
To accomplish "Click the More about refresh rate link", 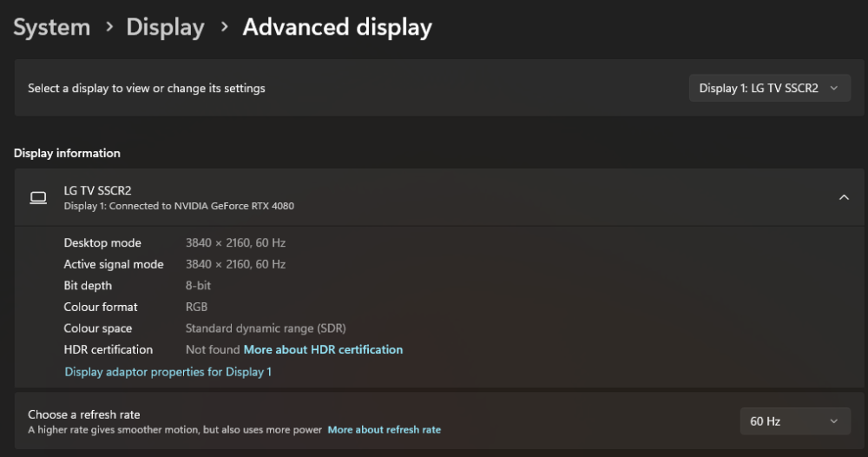I will (x=384, y=430).
